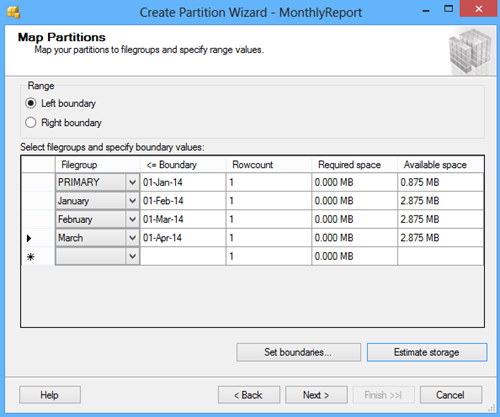Select the January row header cell

(x=38, y=201)
